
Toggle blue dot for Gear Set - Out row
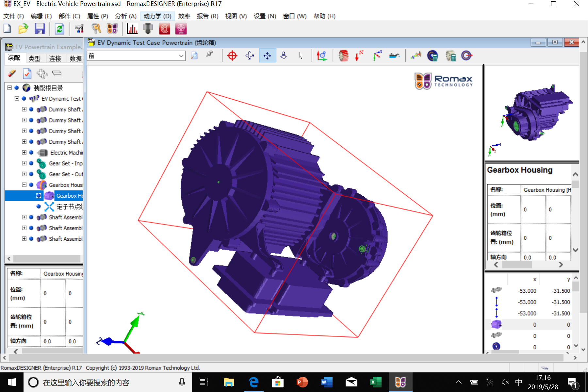[31, 174]
